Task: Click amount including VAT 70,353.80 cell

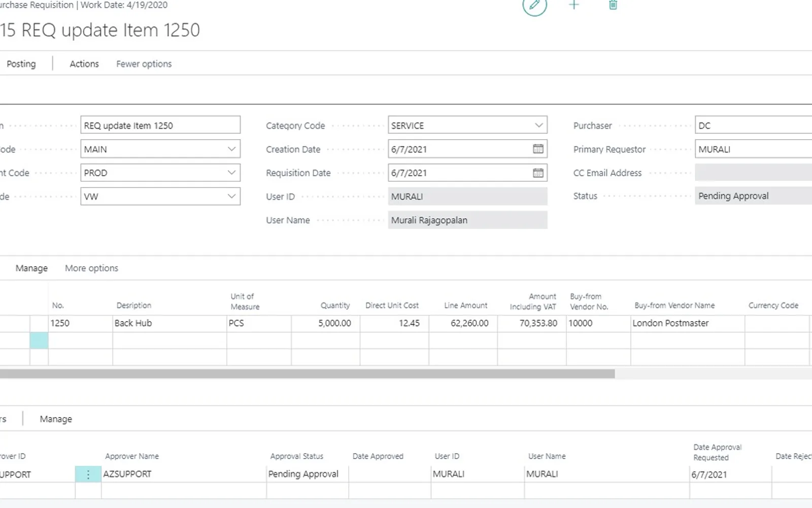Action: pos(532,323)
